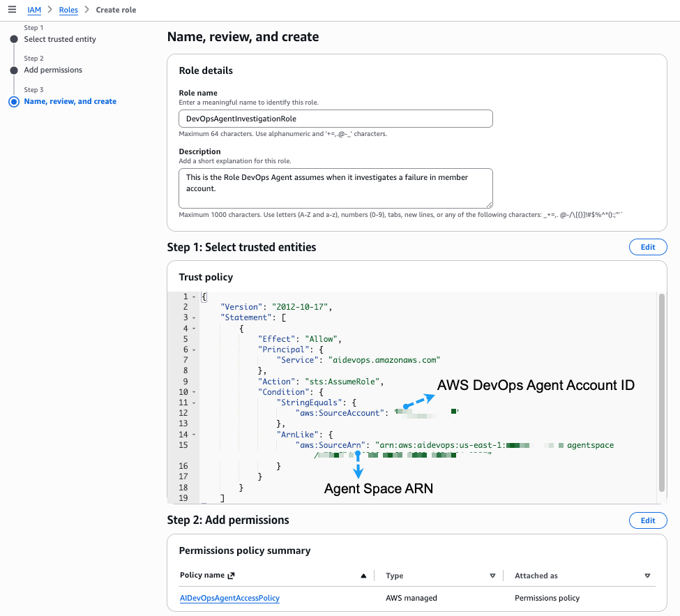Screen dimensions: 680x616
Task: Click the "2012-10-17" version value
Action: (300, 307)
